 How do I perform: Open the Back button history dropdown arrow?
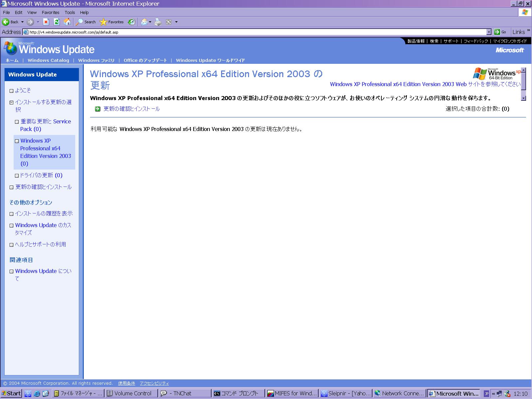pyautogui.click(x=22, y=22)
